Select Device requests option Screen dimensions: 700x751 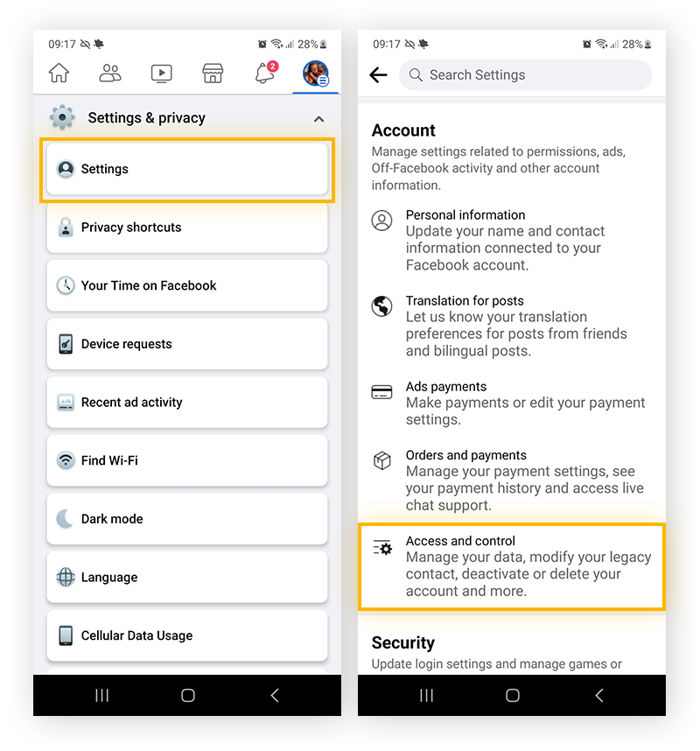point(187,344)
